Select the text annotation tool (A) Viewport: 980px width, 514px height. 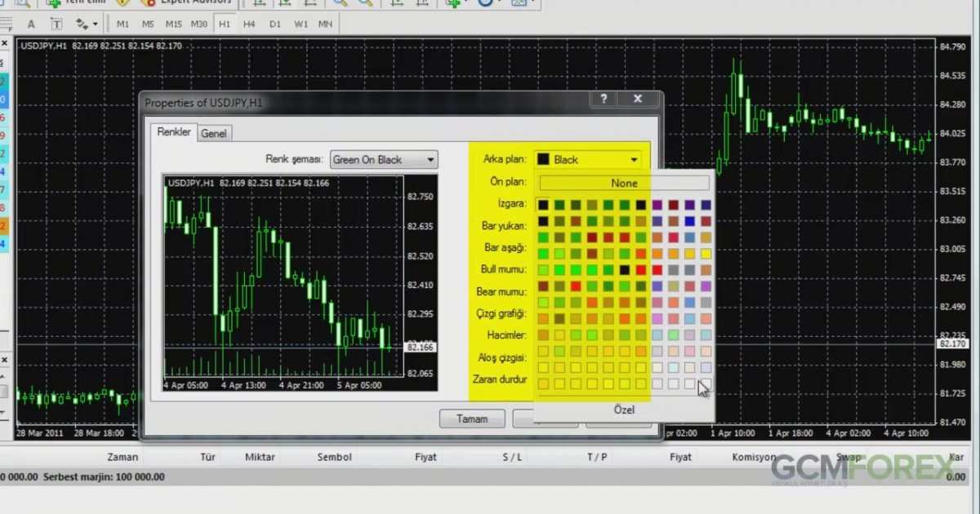point(32,24)
